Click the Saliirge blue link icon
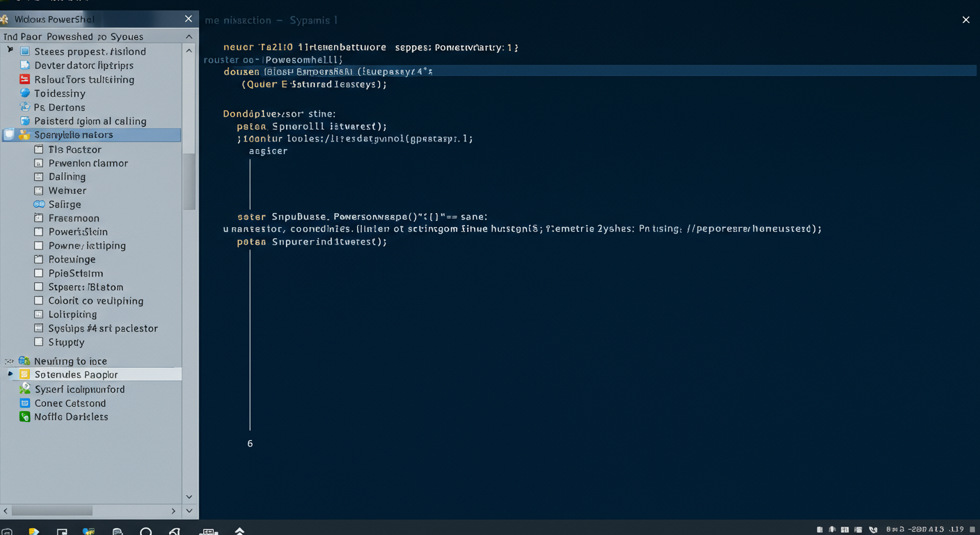980x535 pixels. point(39,204)
